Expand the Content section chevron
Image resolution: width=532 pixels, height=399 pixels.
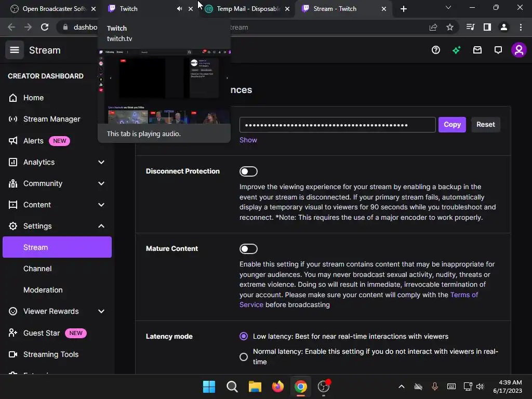click(x=101, y=205)
